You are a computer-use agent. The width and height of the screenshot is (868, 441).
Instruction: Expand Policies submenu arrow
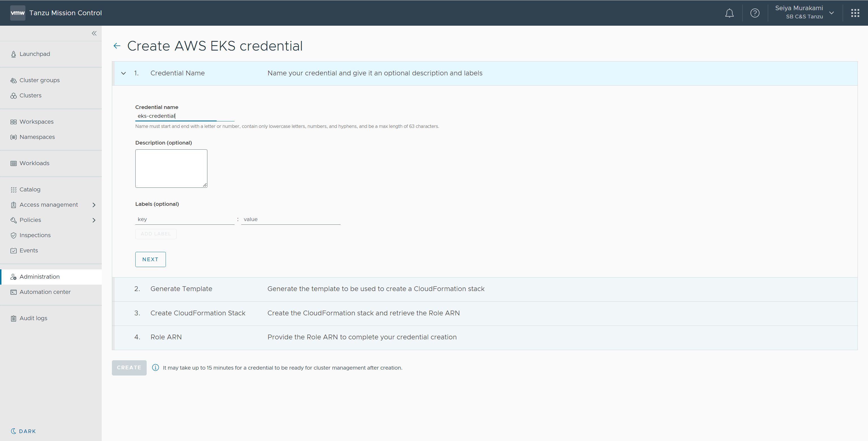94,220
